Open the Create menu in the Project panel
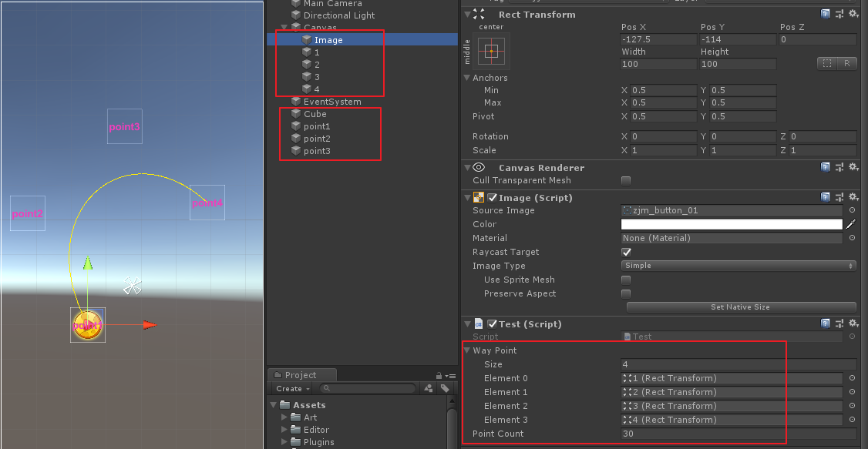 click(x=291, y=388)
